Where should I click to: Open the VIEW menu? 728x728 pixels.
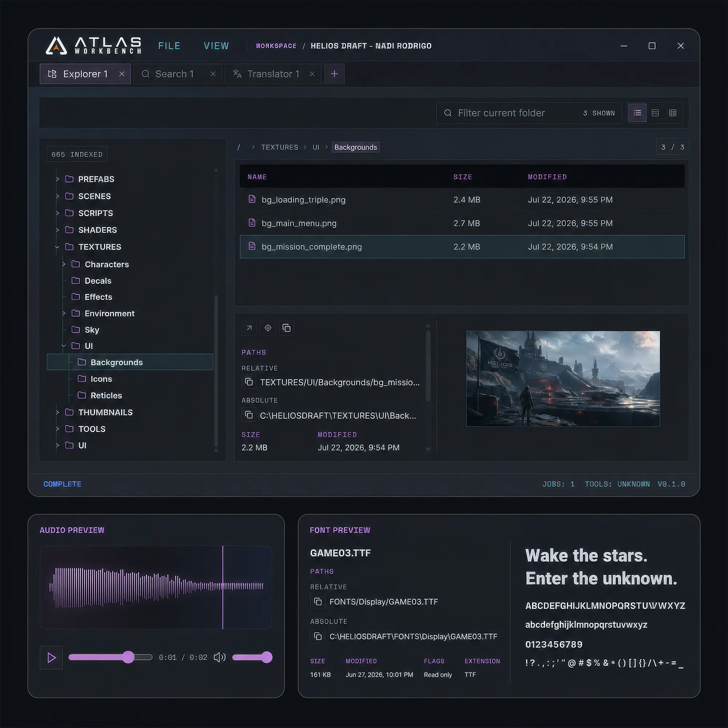coord(216,45)
